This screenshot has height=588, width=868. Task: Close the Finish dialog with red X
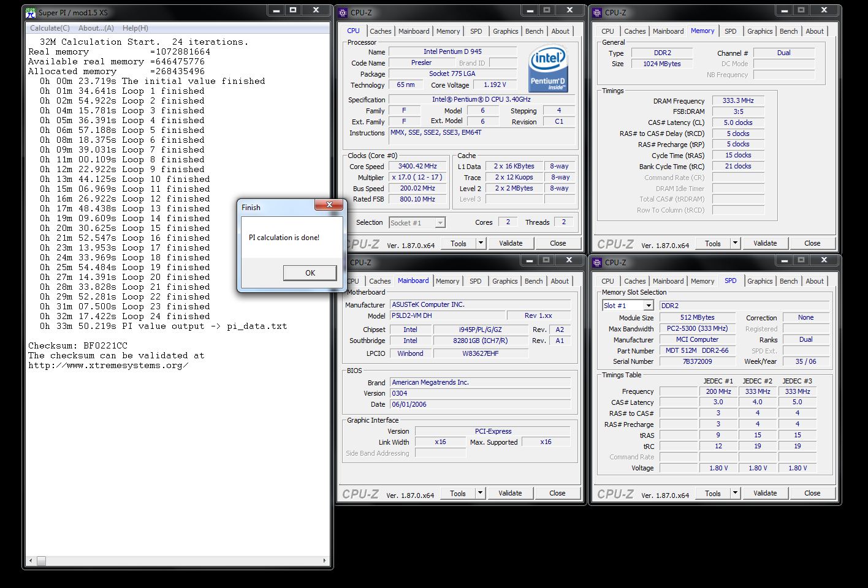click(x=329, y=205)
